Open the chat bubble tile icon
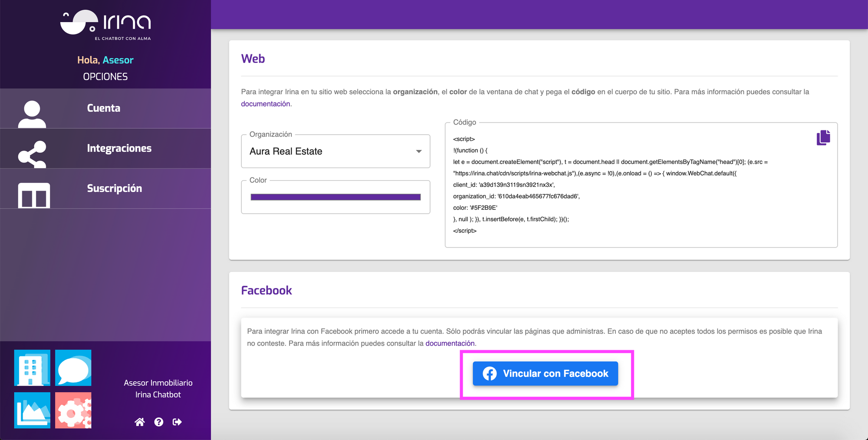This screenshot has width=868, height=440. (x=73, y=367)
